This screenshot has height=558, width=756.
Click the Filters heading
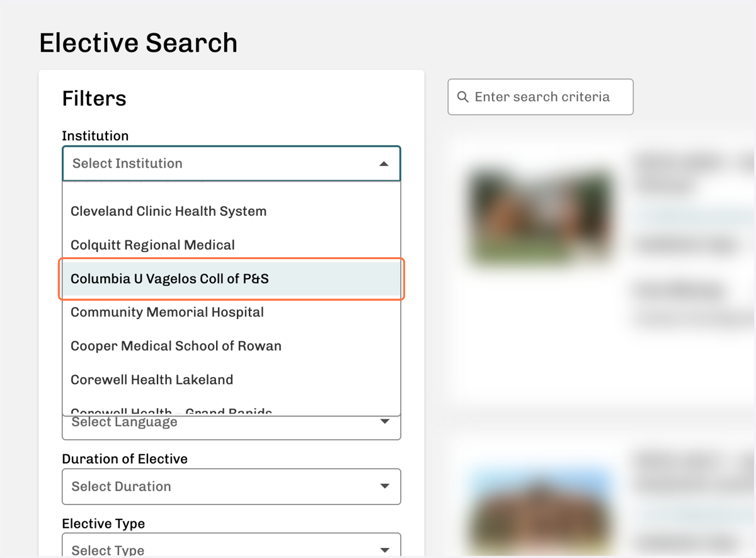coord(94,98)
